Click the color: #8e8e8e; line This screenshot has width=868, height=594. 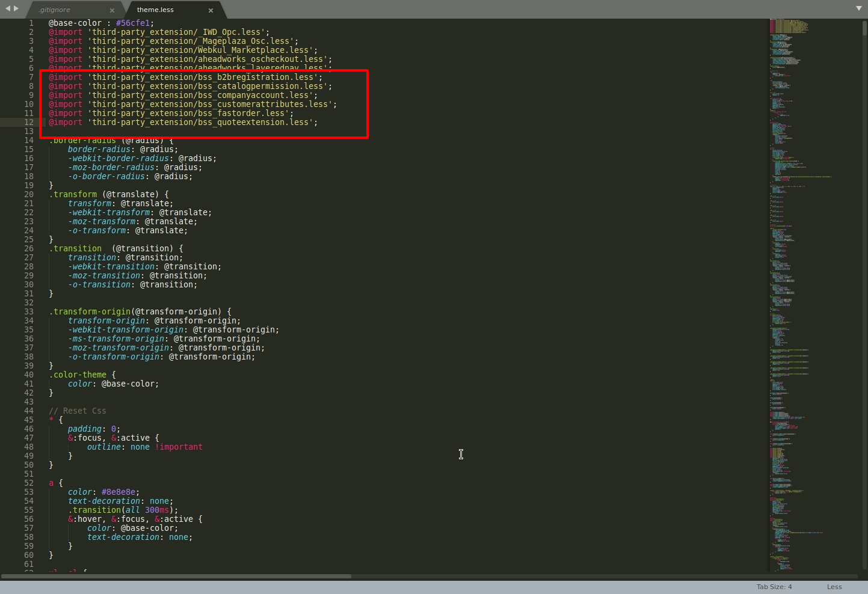point(103,492)
